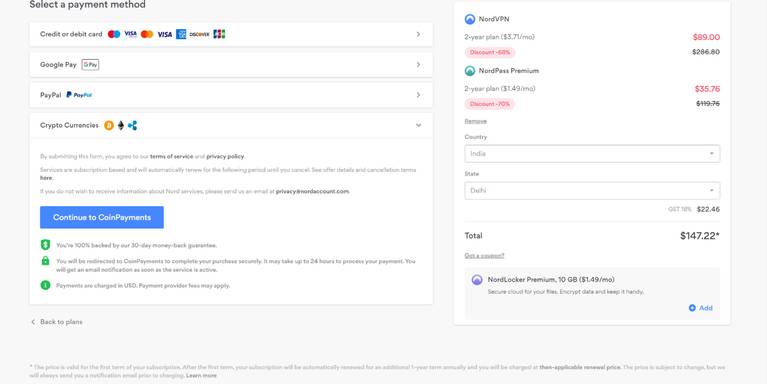Click the American Express card icon
The height and width of the screenshot is (384, 767).
coord(181,34)
